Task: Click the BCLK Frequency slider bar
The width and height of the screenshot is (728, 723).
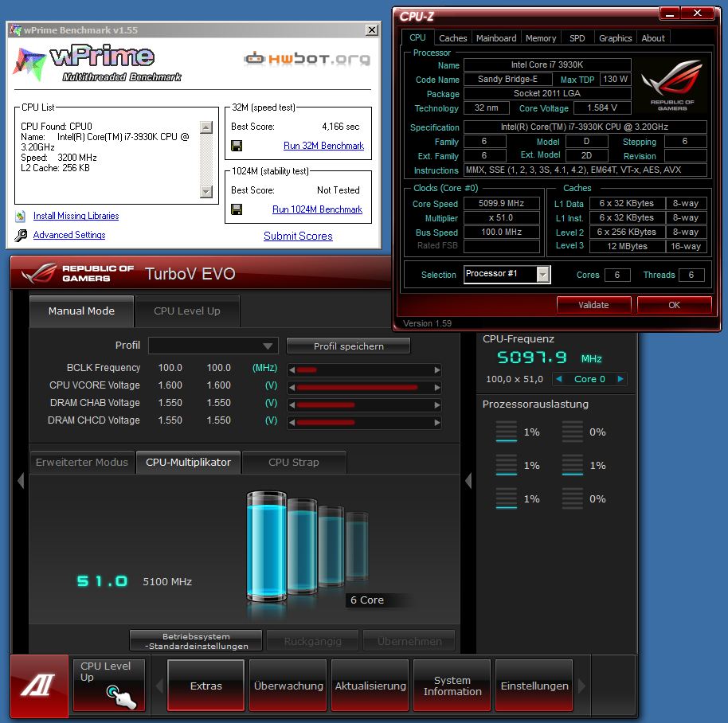Action: [x=365, y=369]
